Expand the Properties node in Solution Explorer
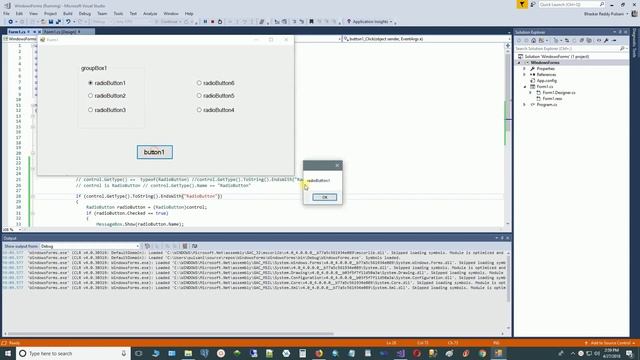The width and height of the screenshot is (640, 360). coord(524,69)
